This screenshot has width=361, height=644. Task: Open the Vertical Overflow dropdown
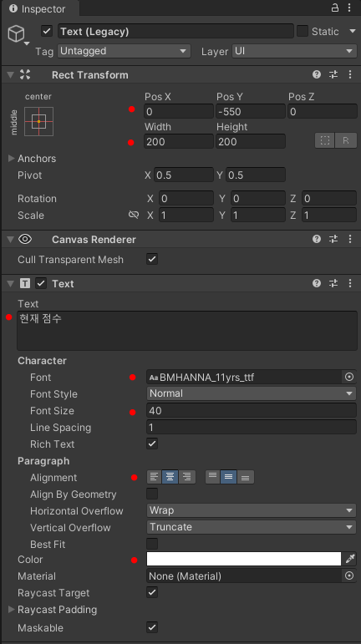coord(252,527)
